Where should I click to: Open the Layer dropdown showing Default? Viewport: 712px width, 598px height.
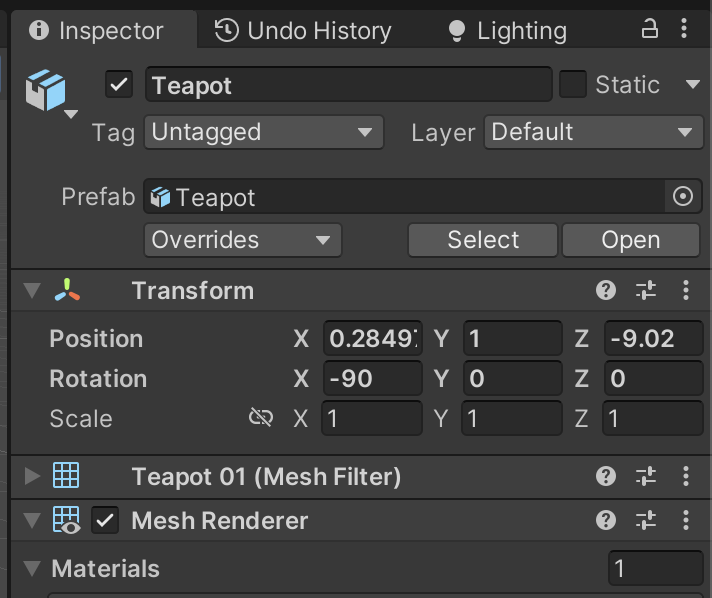point(593,132)
